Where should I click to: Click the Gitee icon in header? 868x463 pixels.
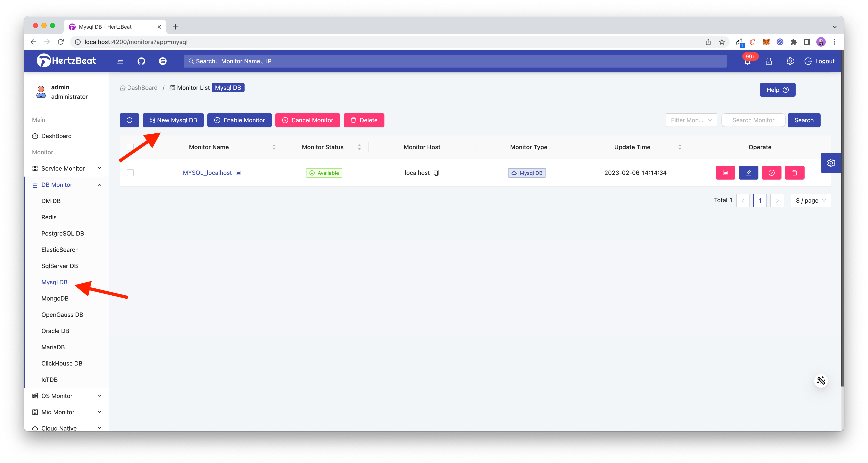point(163,61)
